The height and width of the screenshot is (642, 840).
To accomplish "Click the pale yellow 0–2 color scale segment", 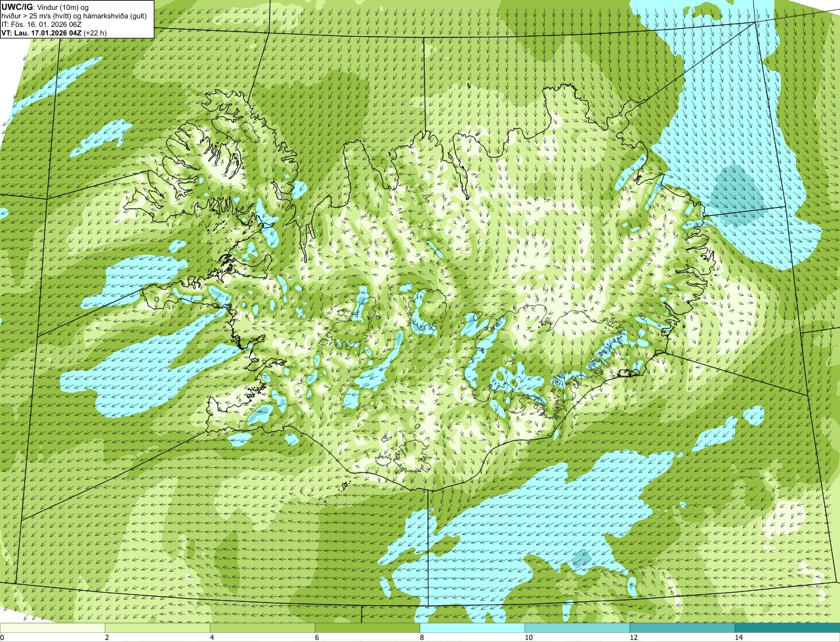I will point(52,628).
